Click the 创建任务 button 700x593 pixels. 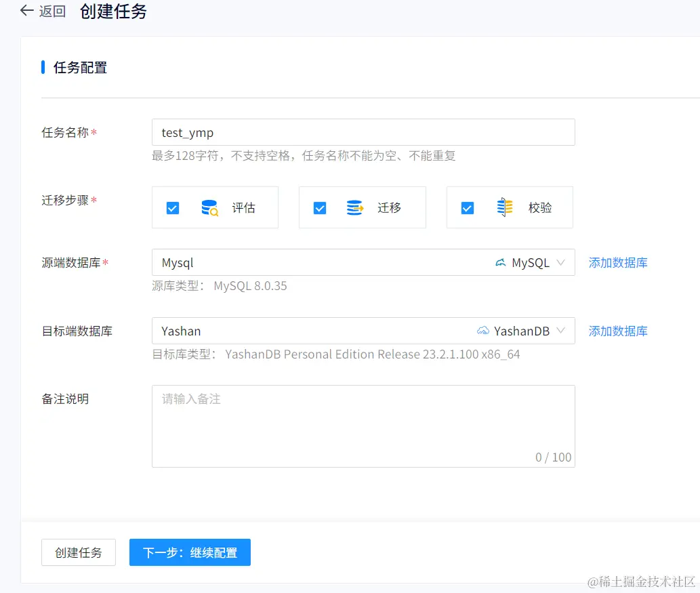point(79,552)
